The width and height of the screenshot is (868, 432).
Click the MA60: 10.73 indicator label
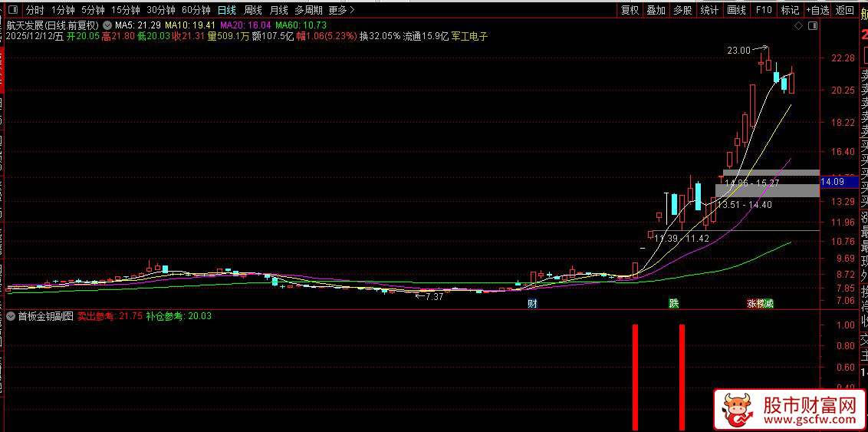point(301,25)
